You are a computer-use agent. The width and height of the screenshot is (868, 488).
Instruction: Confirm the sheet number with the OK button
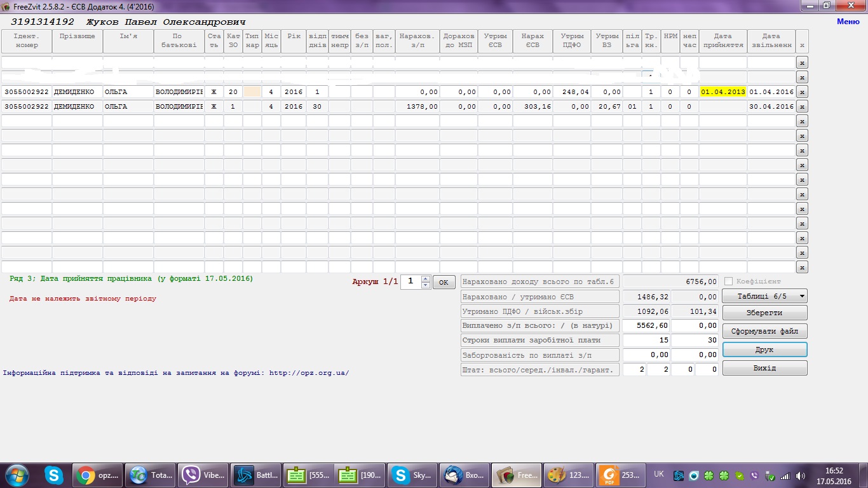tap(444, 282)
